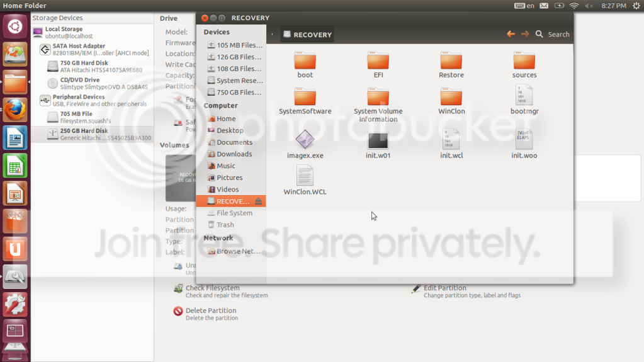Click the RECOVERY path bar button
Image resolution: width=644 pixels, height=362 pixels.
(x=307, y=35)
